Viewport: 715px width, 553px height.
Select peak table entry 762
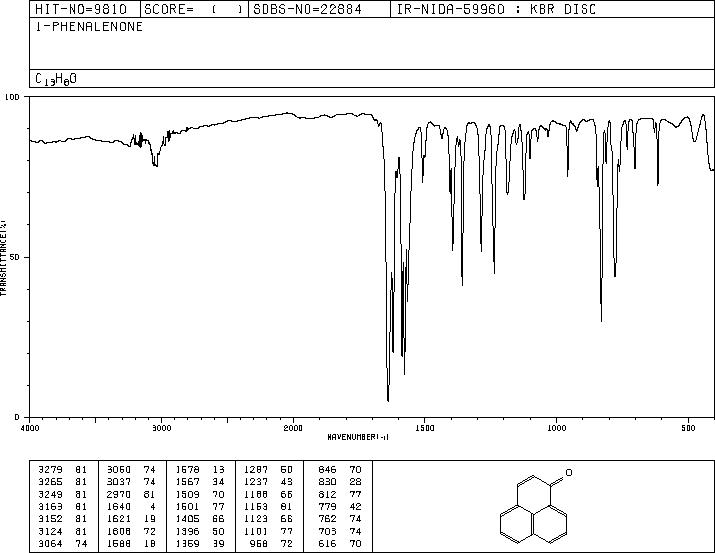click(327, 519)
